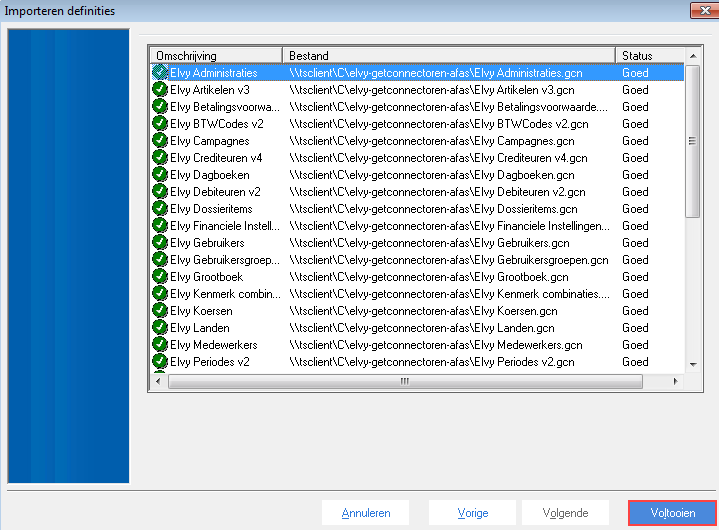The height and width of the screenshot is (530, 719).
Task: Click the green check icon for Elvy Medewerkers
Action: point(160,344)
